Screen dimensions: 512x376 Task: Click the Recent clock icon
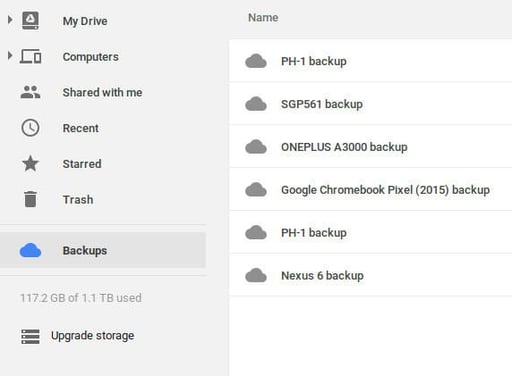tap(30, 128)
